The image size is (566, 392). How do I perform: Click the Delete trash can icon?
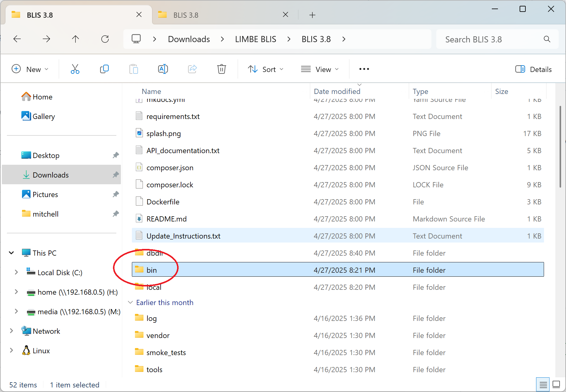click(x=221, y=69)
